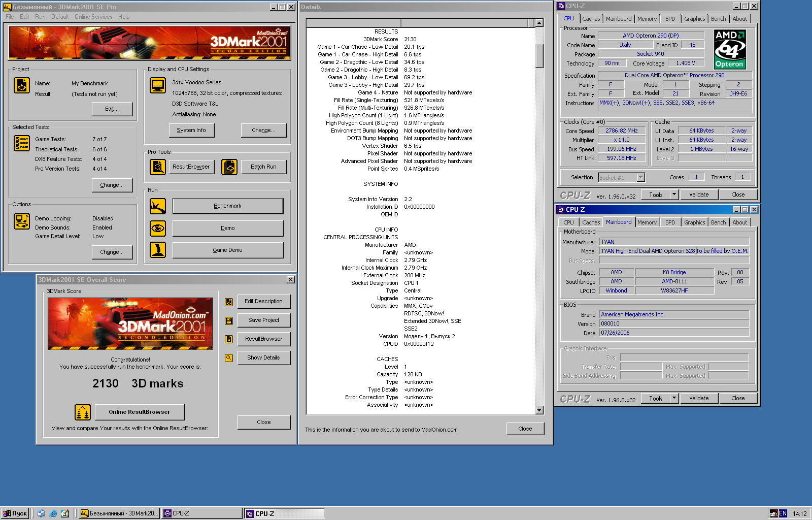
Task: Click Change... in Options group
Action: pyautogui.click(x=112, y=252)
